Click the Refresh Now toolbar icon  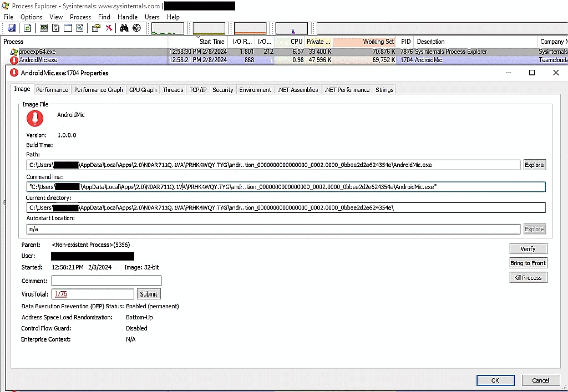click(x=28, y=28)
